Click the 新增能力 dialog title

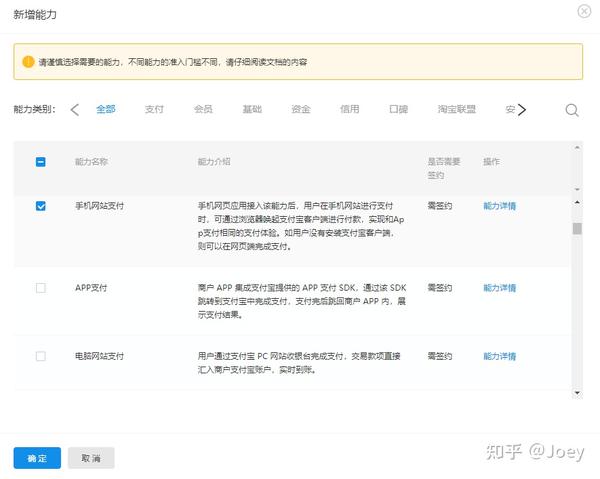(x=35, y=15)
